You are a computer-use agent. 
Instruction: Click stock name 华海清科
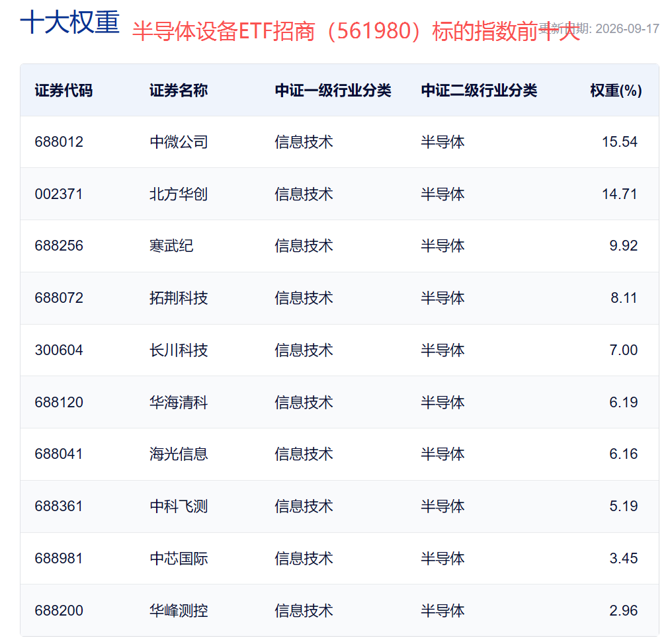click(179, 402)
